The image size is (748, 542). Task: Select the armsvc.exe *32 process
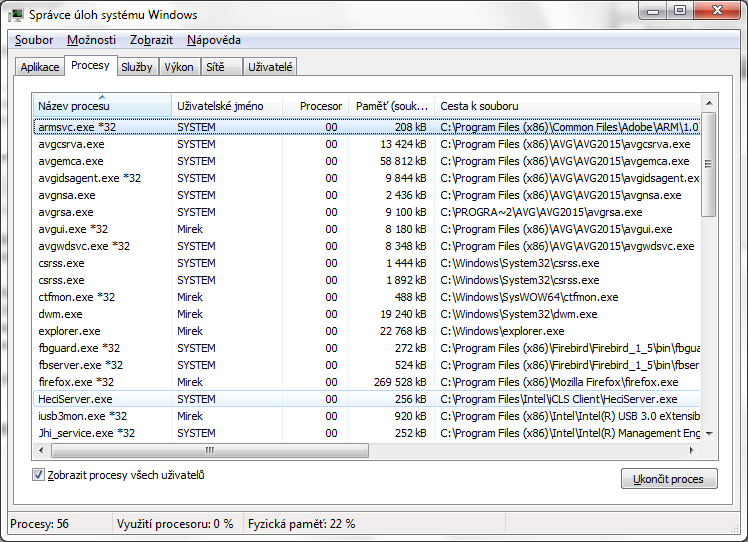pyautogui.click(x=367, y=127)
